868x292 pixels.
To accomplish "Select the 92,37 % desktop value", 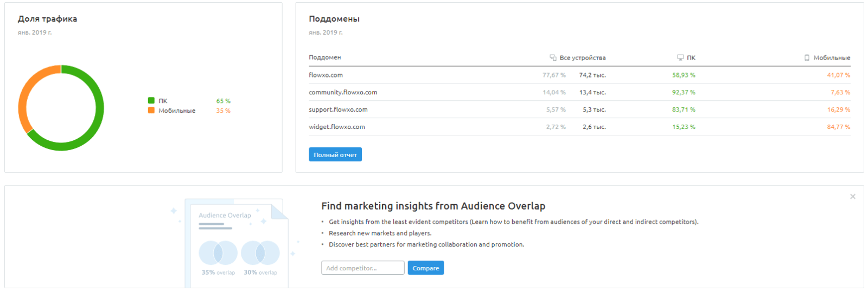I will coord(684,92).
